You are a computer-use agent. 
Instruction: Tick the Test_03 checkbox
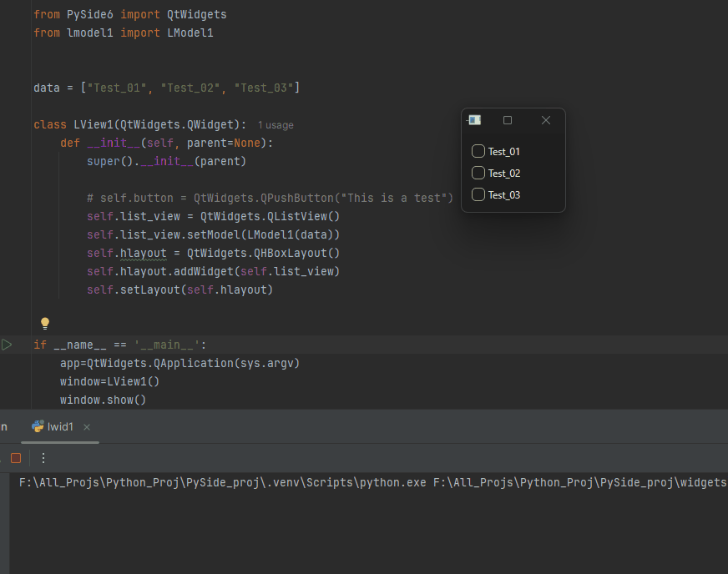(478, 194)
